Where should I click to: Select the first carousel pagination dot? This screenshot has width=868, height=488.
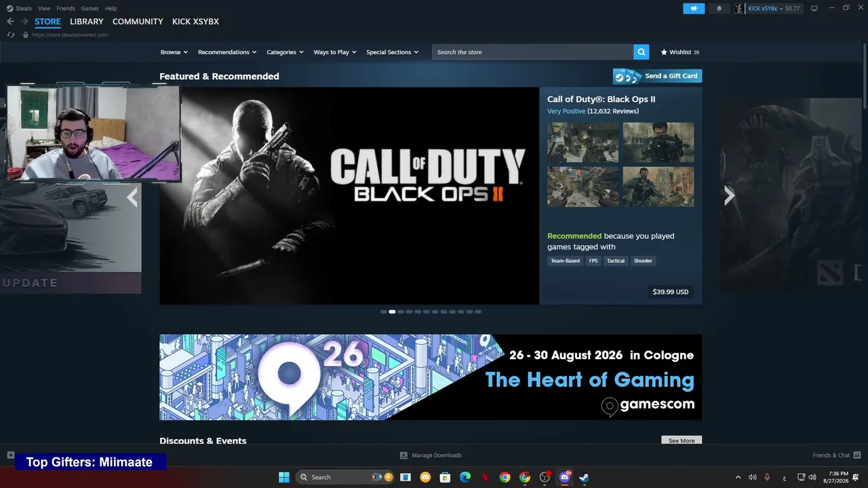383,312
